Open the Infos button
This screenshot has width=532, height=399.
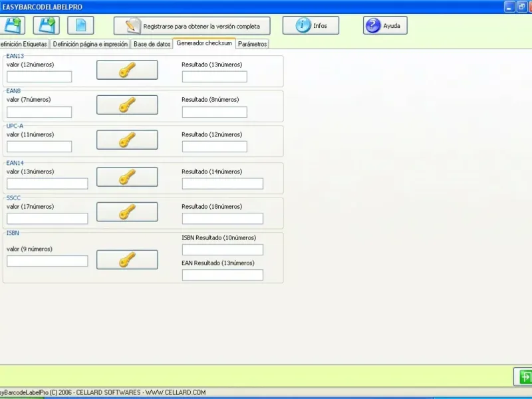click(x=311, y=25)
